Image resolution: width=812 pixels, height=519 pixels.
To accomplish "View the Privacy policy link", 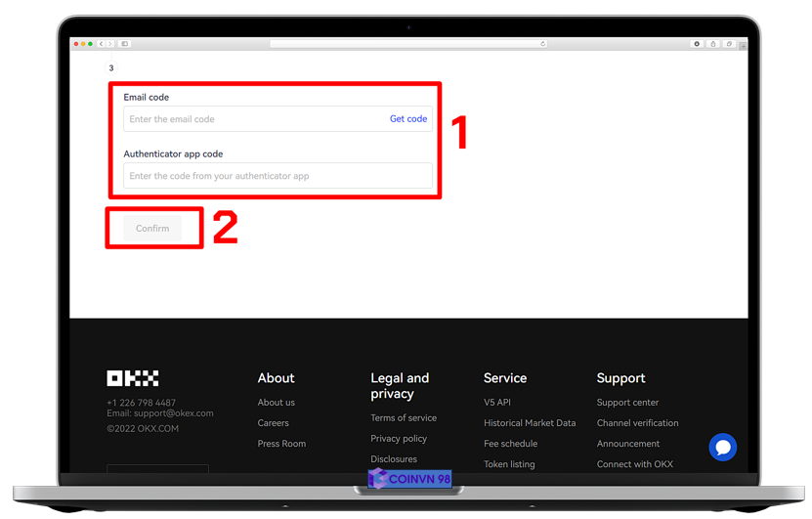I will [x=399, y=439].
